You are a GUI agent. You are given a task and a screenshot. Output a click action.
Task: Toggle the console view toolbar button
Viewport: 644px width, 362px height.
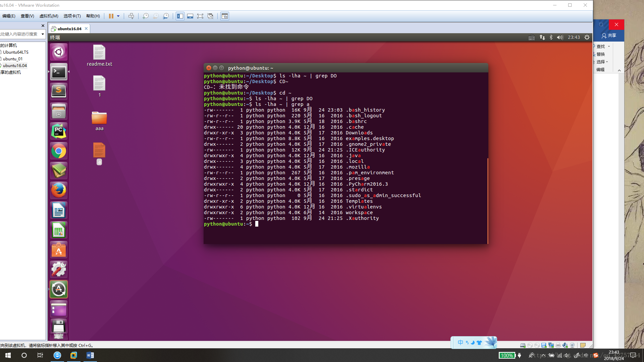(x=225, y=16)
